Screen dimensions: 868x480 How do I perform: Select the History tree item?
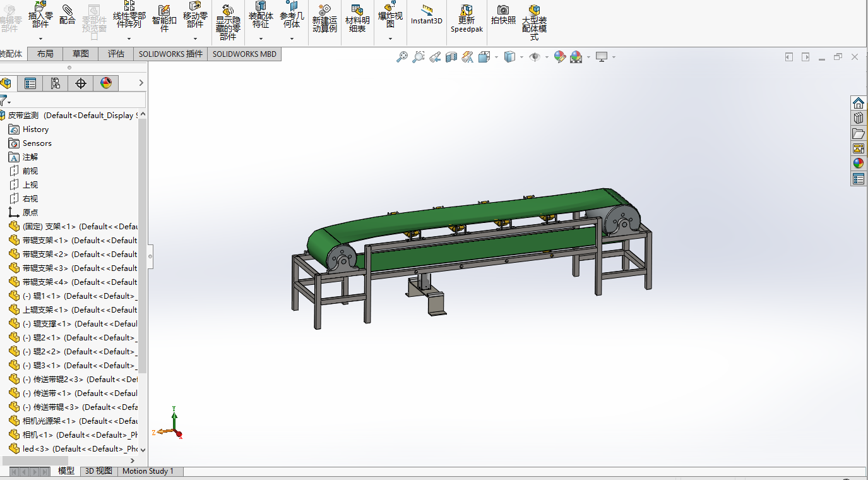point(35,129)
